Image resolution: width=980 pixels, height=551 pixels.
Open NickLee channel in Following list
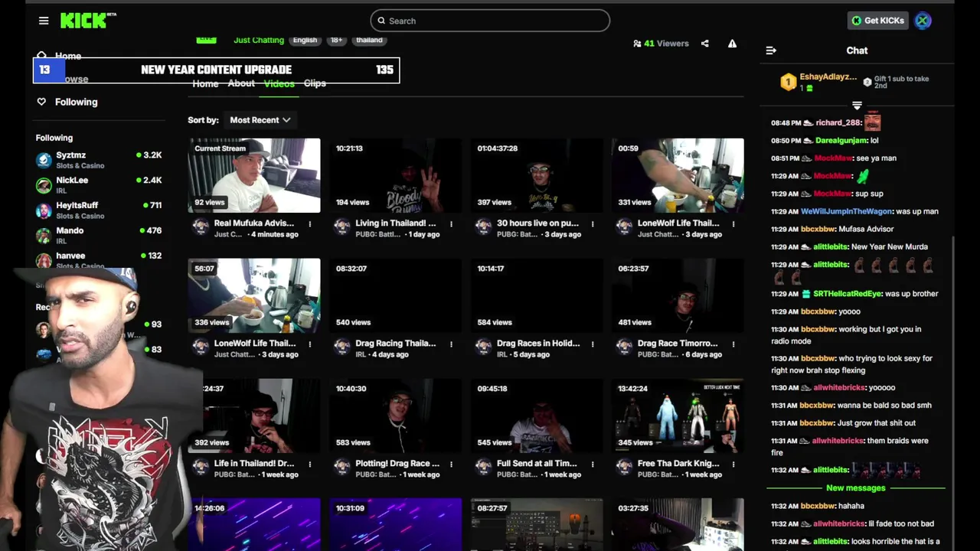99,184
